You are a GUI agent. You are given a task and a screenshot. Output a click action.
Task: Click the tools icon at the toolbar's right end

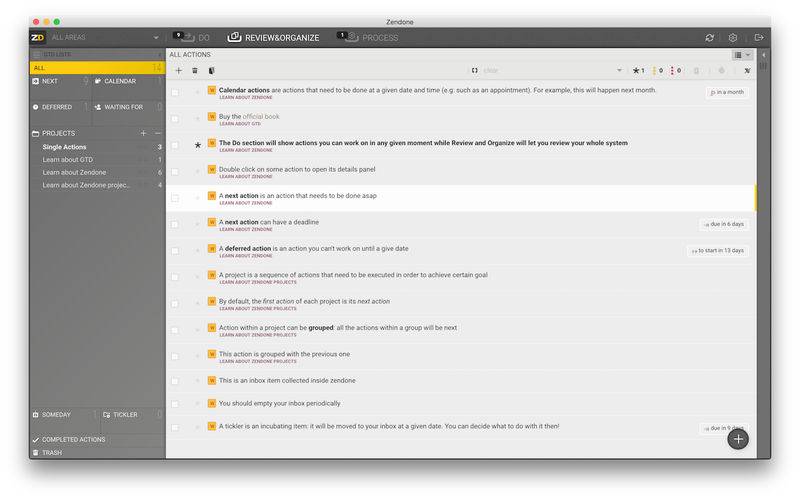pyautogui.click(x=747, y=70)
